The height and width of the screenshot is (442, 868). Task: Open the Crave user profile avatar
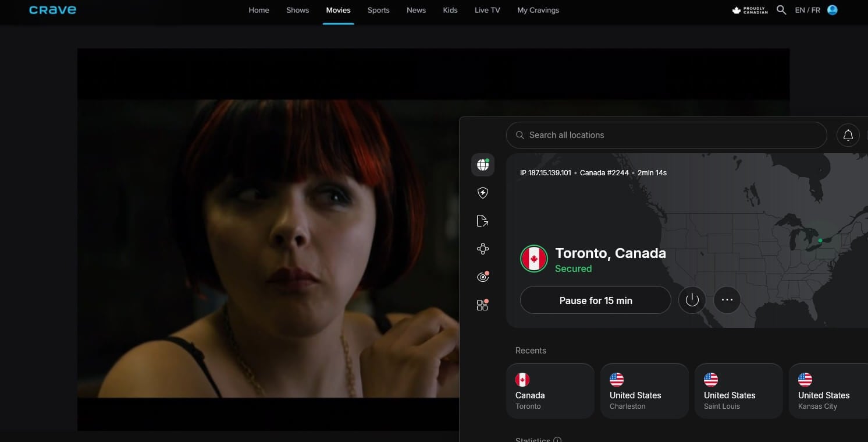(x=832, y=10)
